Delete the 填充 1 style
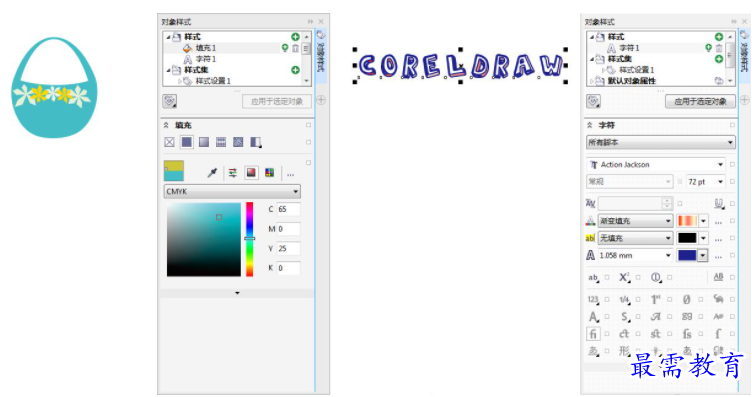Image resolution: width=752 pixels, height=397 pixels. [x=295, y=48]
